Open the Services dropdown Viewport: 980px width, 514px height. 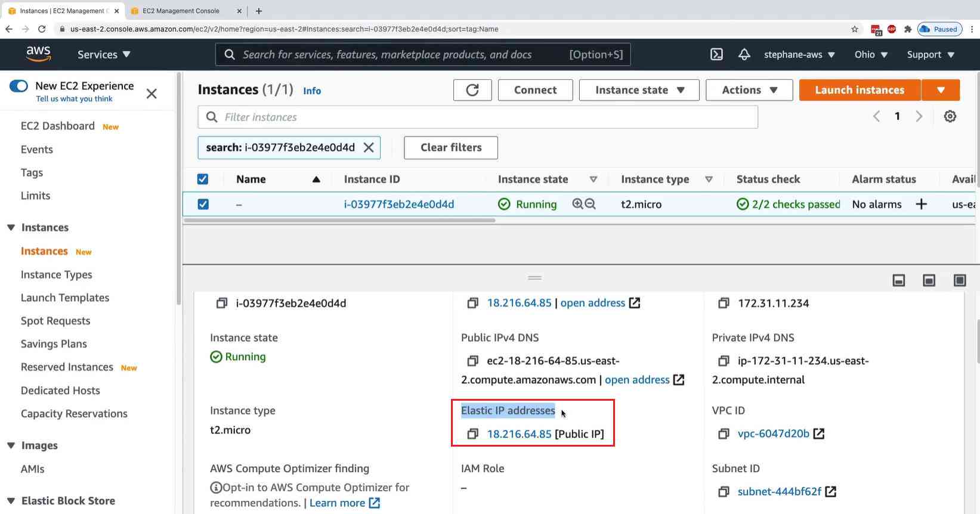tap(104, 54)
